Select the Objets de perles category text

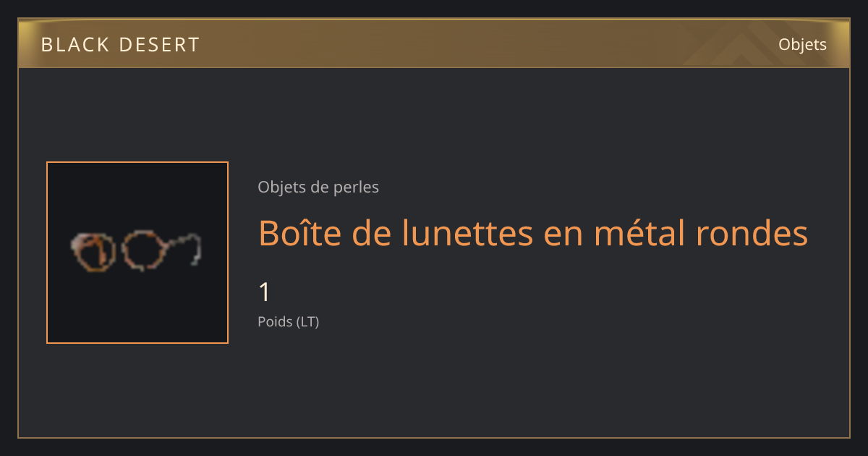[x=318, y=187]
